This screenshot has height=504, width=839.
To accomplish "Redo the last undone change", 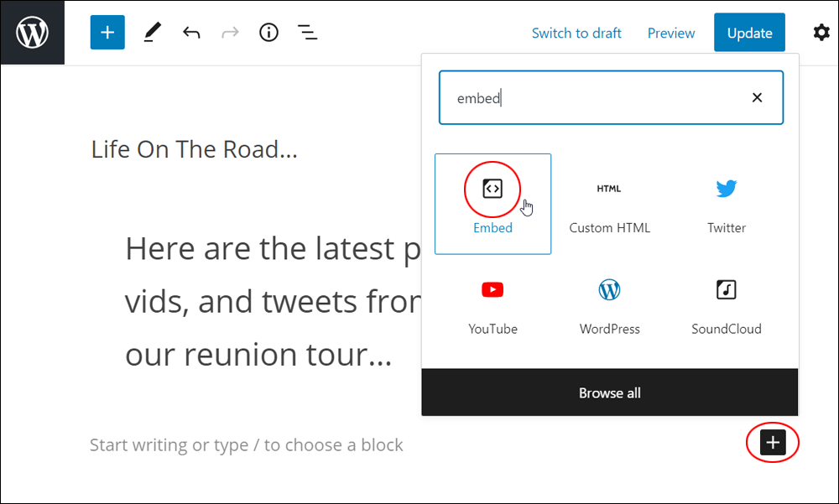I will pos(230,33).
